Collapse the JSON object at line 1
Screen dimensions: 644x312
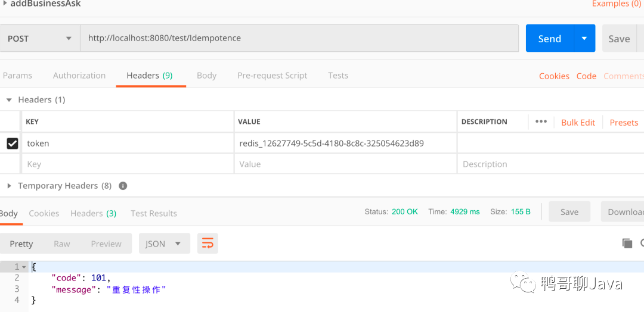pos(24,267)
